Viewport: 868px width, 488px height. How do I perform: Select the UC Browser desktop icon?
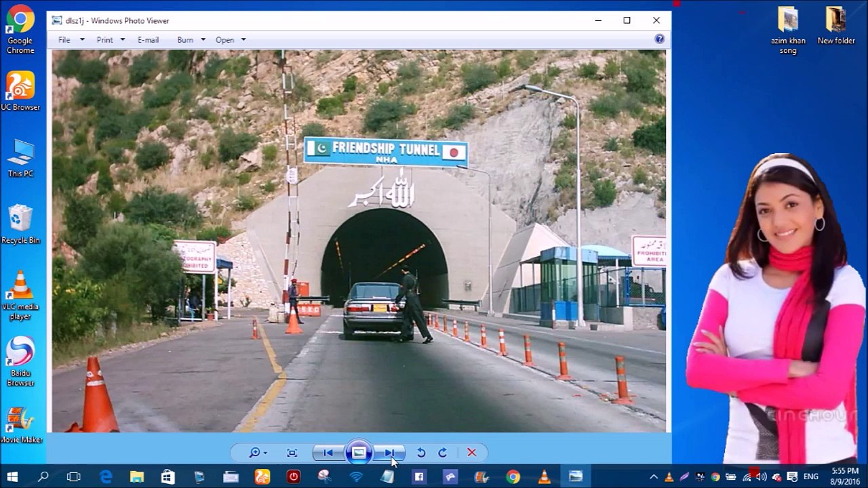(x=20, y=91)
